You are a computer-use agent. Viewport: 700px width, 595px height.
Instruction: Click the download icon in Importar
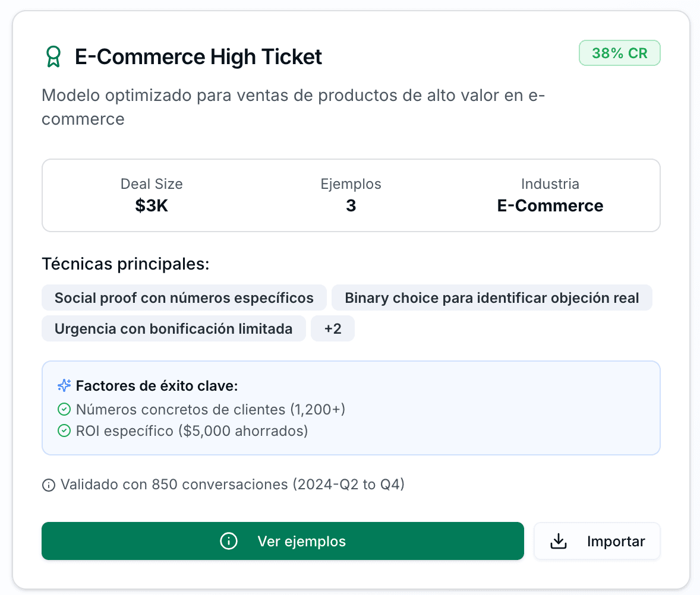tap(558, 541)
